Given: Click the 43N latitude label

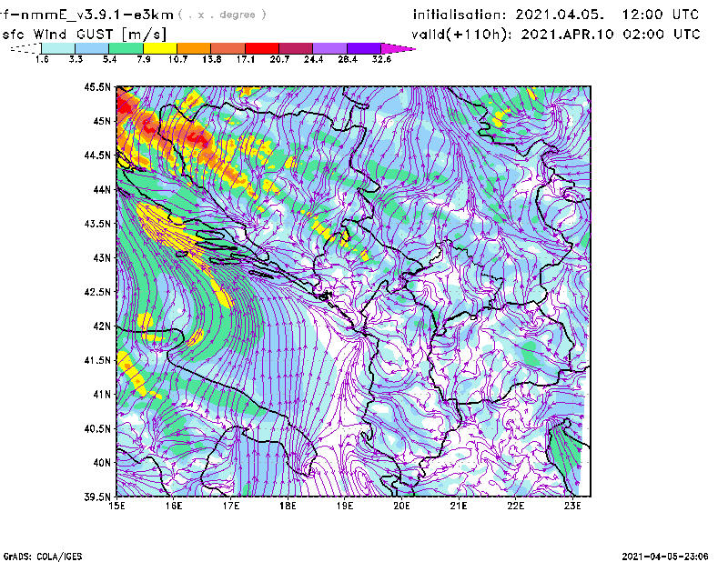Looking at the screenshot, I should point(102,257).
